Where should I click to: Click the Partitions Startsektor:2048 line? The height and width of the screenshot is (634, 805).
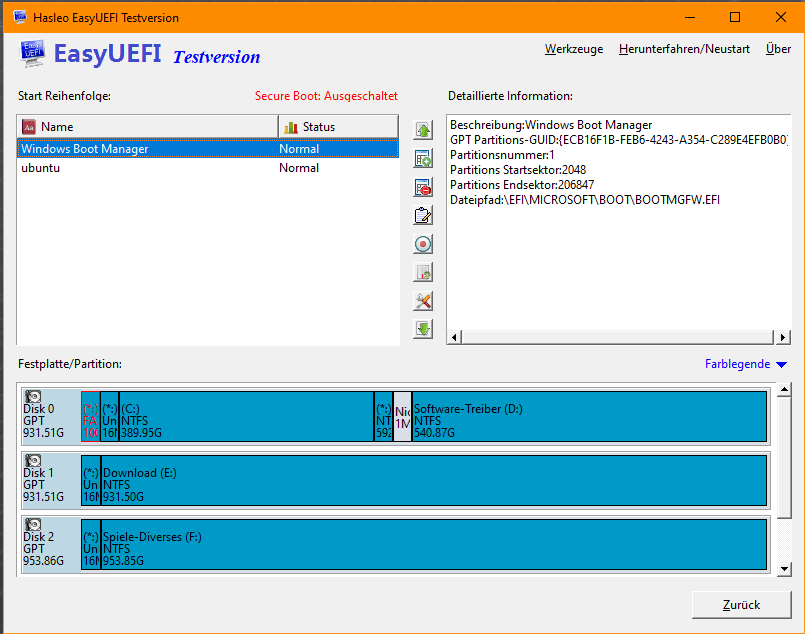518,170
